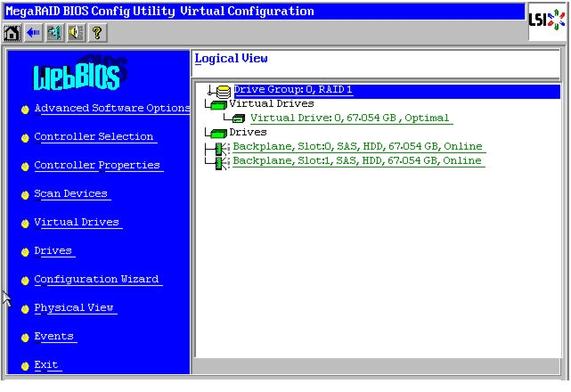Select Scan Devices

[x=71, y=193]
